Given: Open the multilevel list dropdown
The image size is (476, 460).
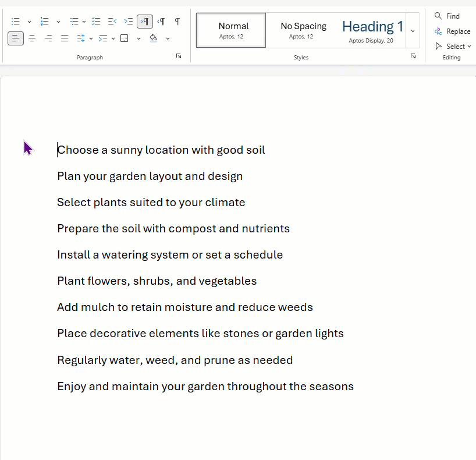Looking at the screenshot, I should point(84,22).
